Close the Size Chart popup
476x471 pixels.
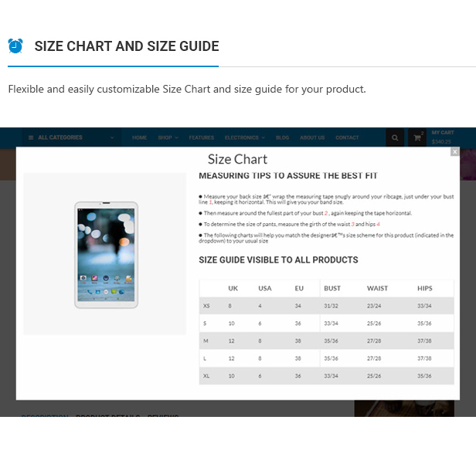(x=454, y=151)
